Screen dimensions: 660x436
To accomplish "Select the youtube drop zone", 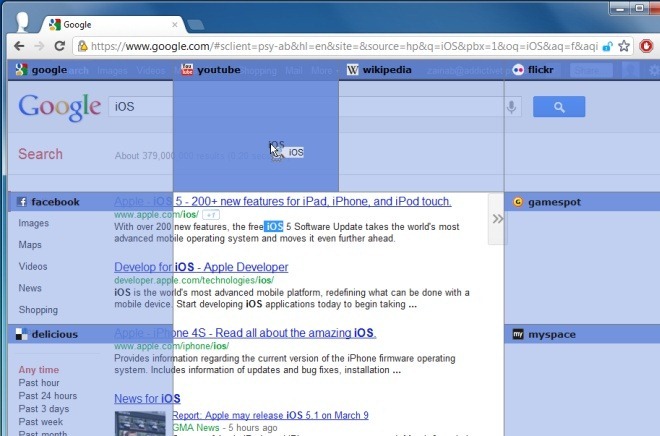I will (x=256, y=126).
